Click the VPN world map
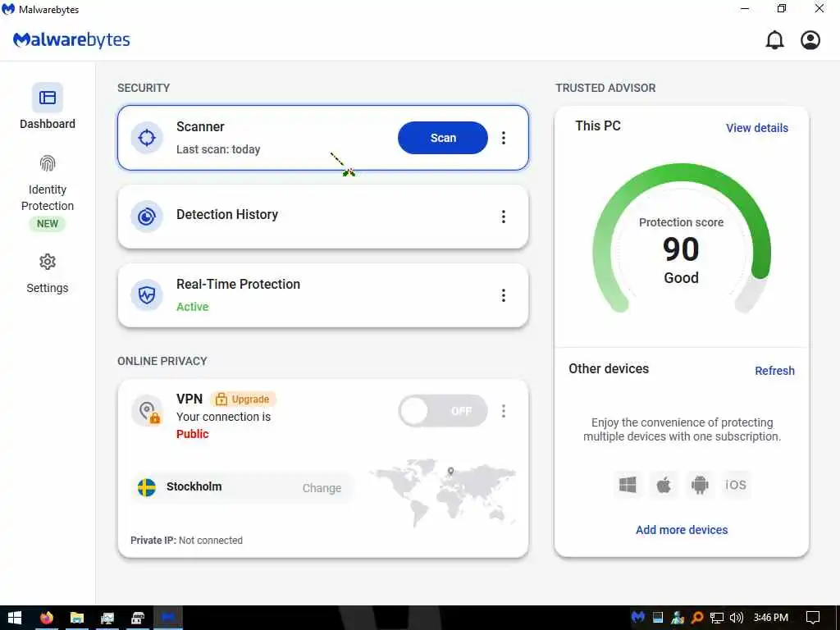The image size is (840, 630). coord(442,492)
